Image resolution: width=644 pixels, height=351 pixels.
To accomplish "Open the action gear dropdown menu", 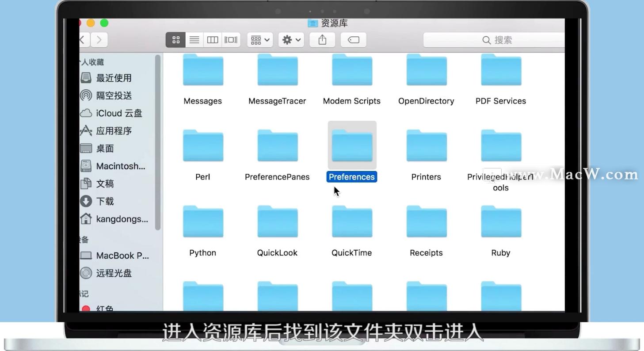I will click(291, 39).
